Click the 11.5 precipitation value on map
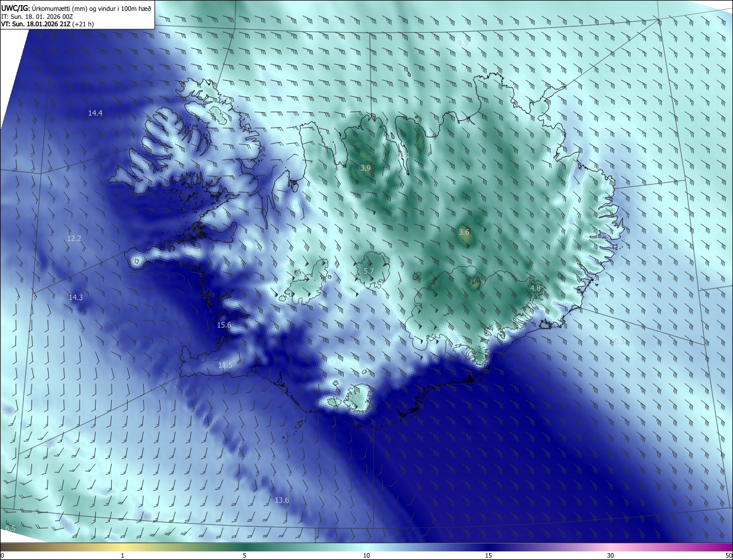 click(226, 365)
